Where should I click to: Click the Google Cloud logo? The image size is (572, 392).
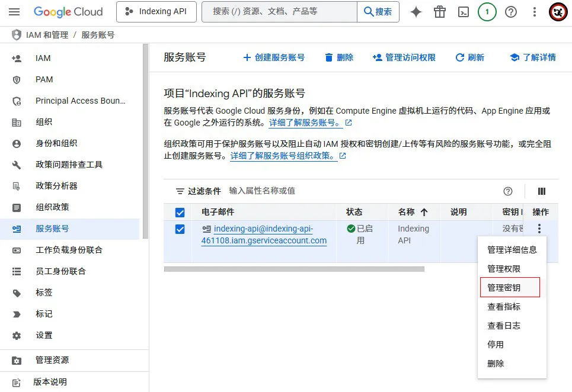click(x=68, y=12)
